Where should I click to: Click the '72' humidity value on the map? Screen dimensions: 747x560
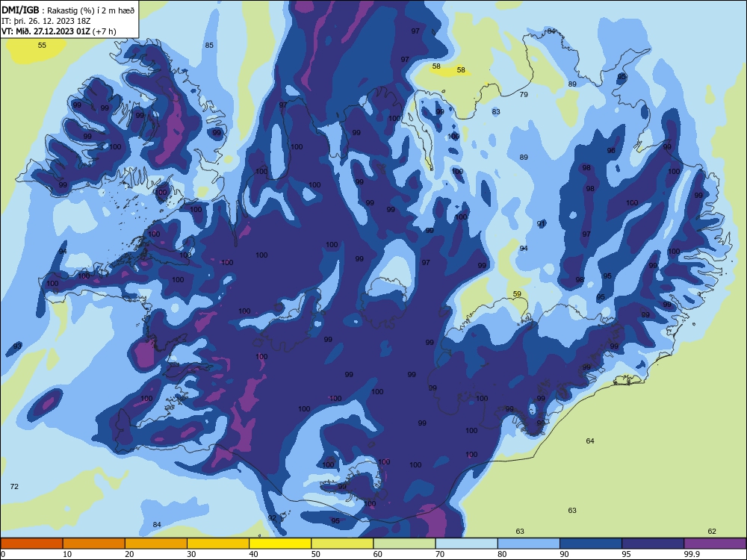(x=14, y=486)
